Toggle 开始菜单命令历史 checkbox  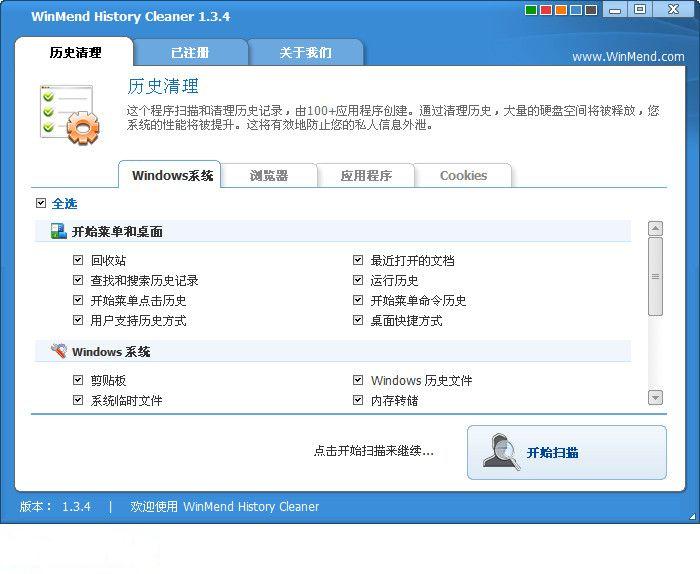pos(358,300)
